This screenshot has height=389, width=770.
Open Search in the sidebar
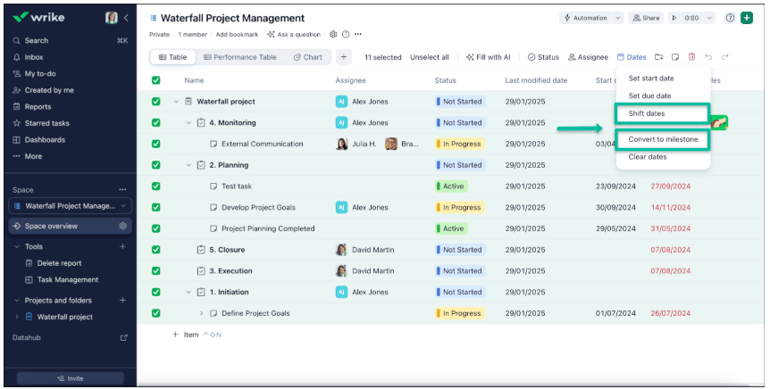[36, 41]
